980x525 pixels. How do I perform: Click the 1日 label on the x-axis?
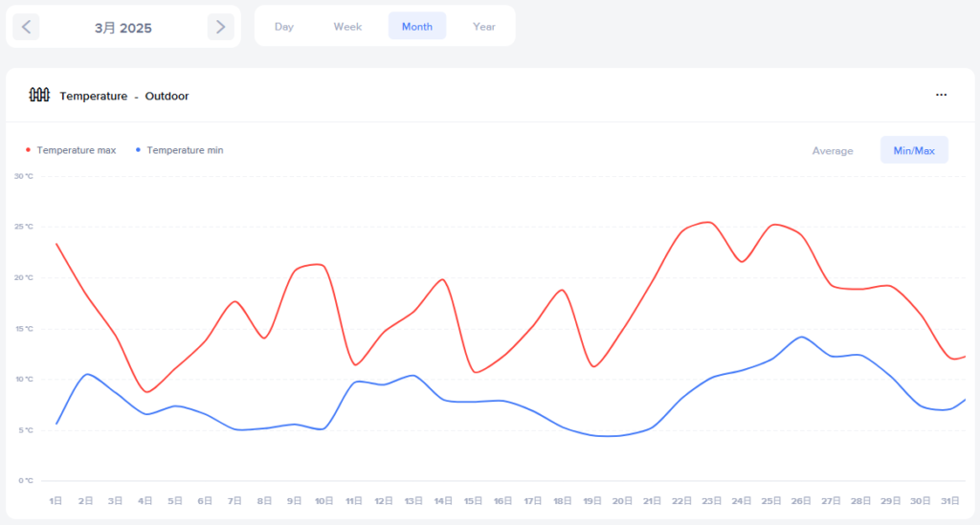[56, 500]
